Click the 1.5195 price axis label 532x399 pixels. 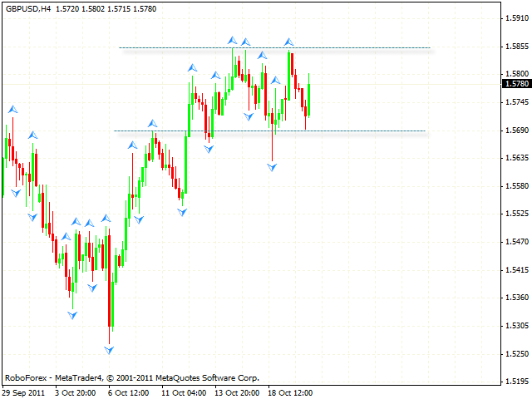click(515, 382)
